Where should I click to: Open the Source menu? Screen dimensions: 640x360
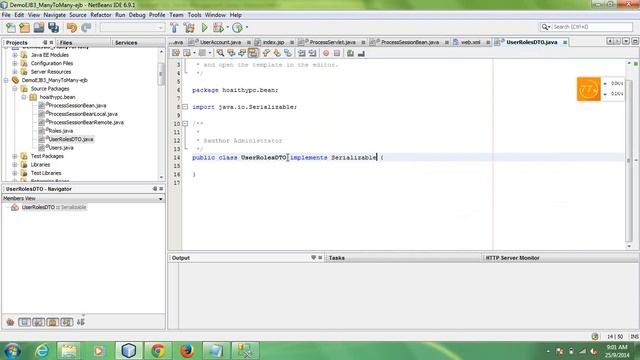pos(78,15)
